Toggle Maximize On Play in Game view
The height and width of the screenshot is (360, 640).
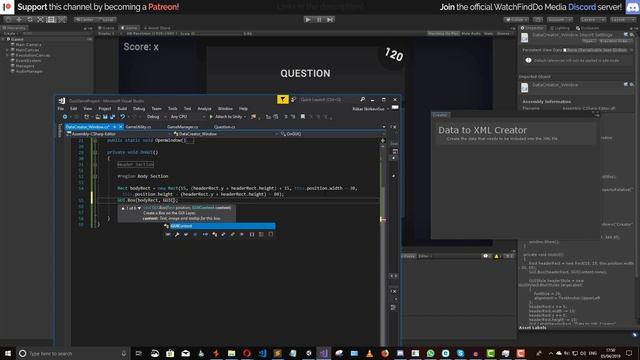pos(443,33)
